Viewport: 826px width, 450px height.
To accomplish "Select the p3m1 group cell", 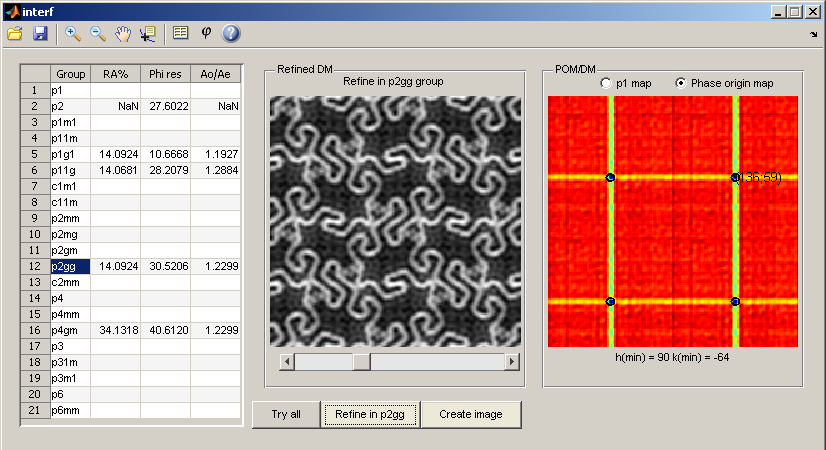I will point(70,378).
